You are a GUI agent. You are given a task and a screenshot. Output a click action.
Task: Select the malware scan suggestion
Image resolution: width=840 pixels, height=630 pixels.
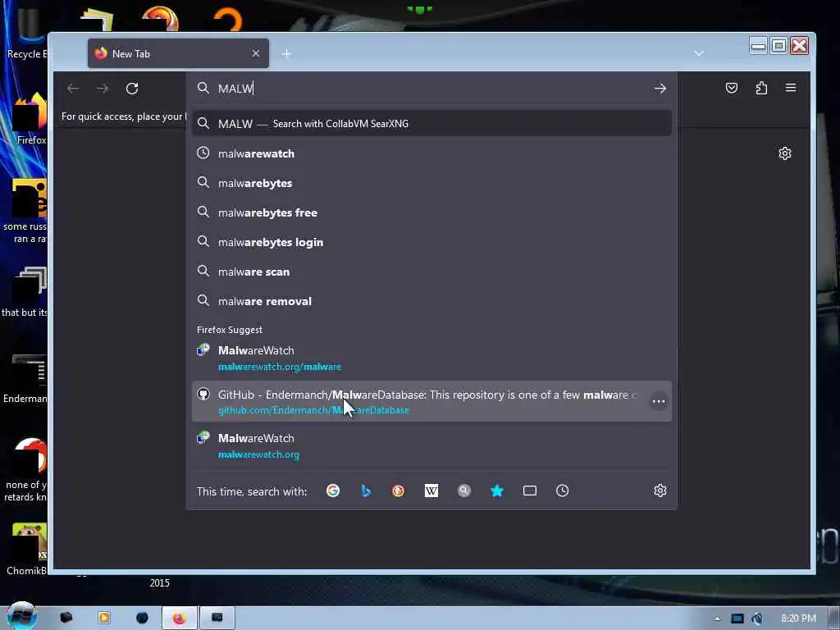431,272
